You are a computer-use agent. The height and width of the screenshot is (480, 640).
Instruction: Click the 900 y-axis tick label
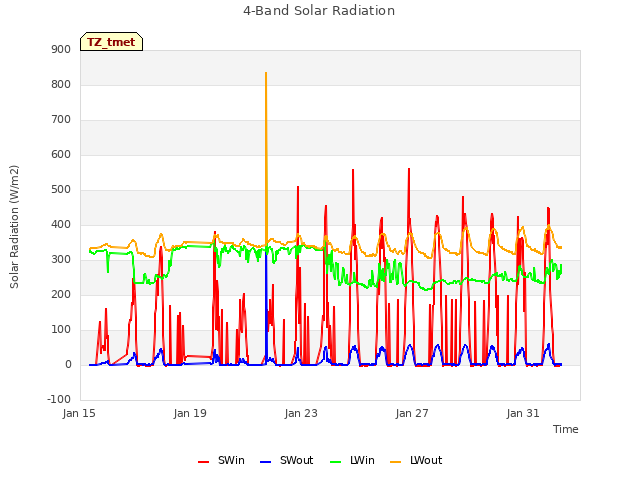coord(61,50)
